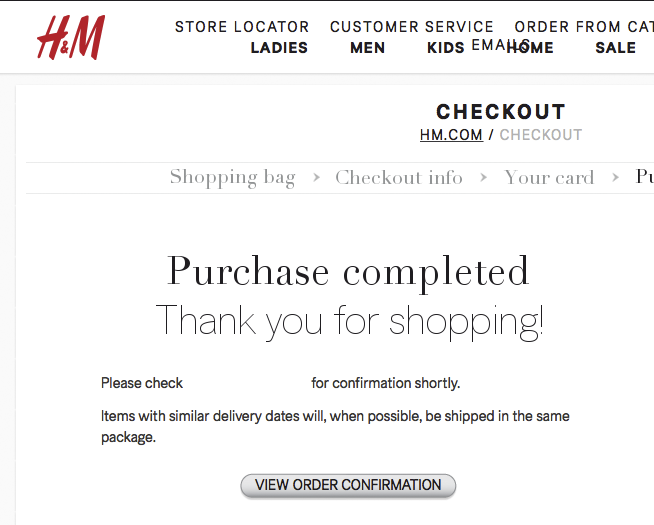Image resolution: width=654 pixels, height=525 pixels.
Task: Click chevron after Shopping bag step
Action: click(x=316, y=178)
